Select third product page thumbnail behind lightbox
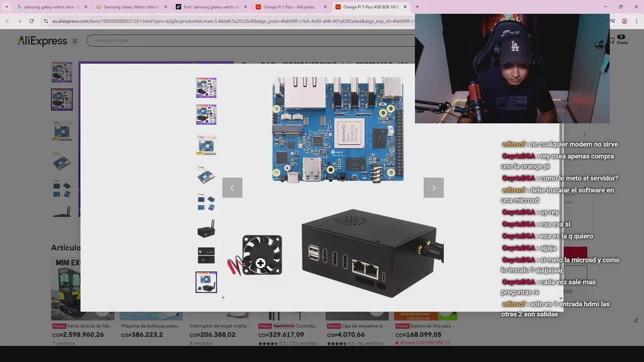The image size is (644, 362). 62,131
